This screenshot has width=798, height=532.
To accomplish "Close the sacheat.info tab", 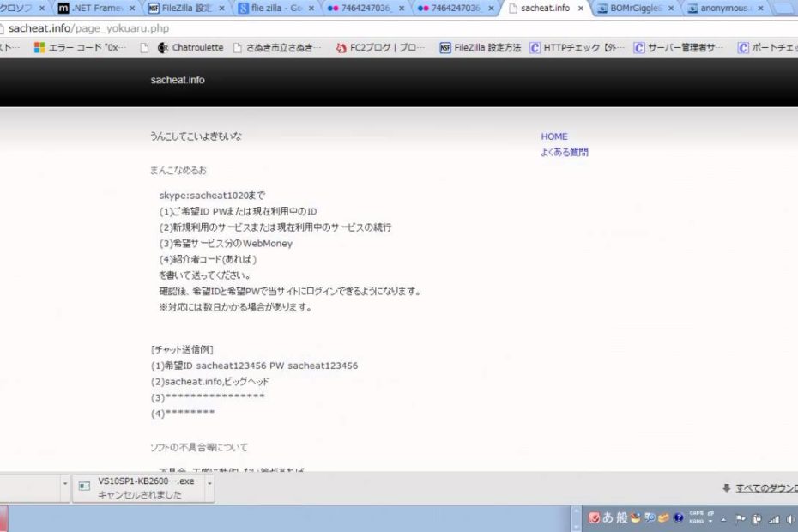I will [580, 9].
